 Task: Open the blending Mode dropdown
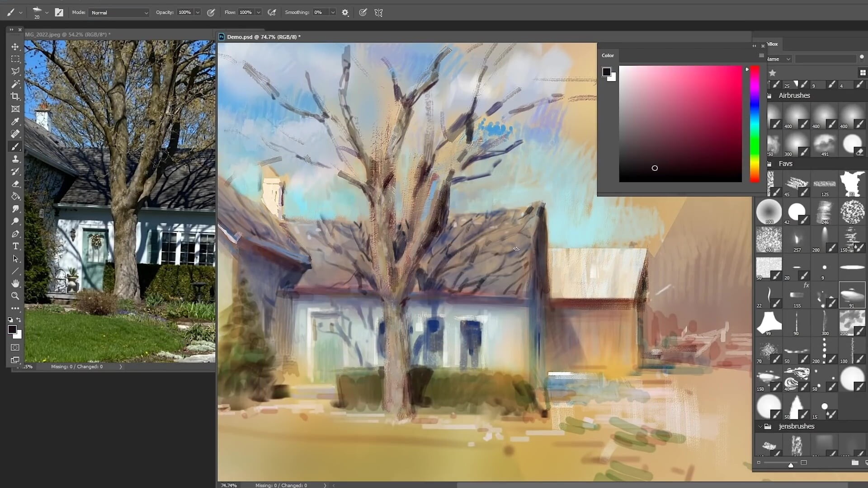(x=119, y=13)
